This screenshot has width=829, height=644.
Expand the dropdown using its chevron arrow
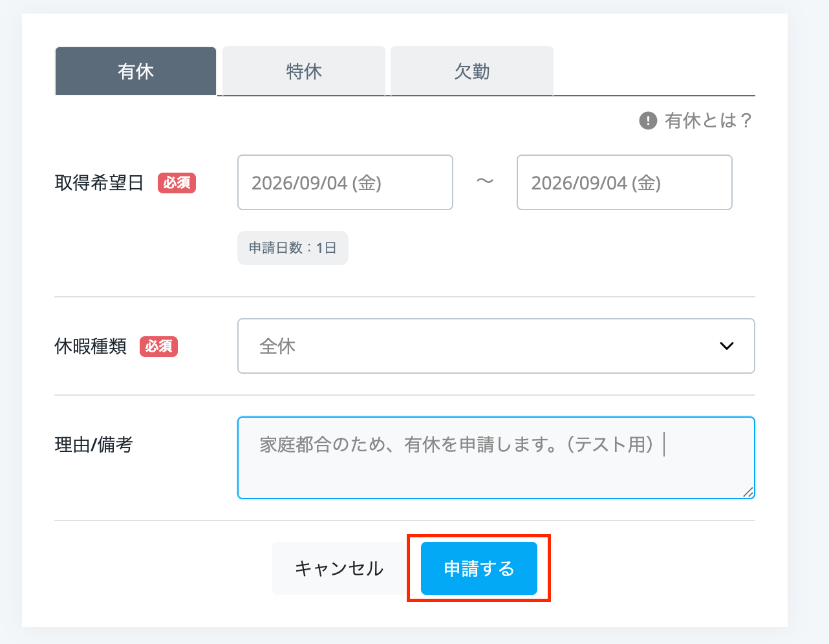[727, 346]
